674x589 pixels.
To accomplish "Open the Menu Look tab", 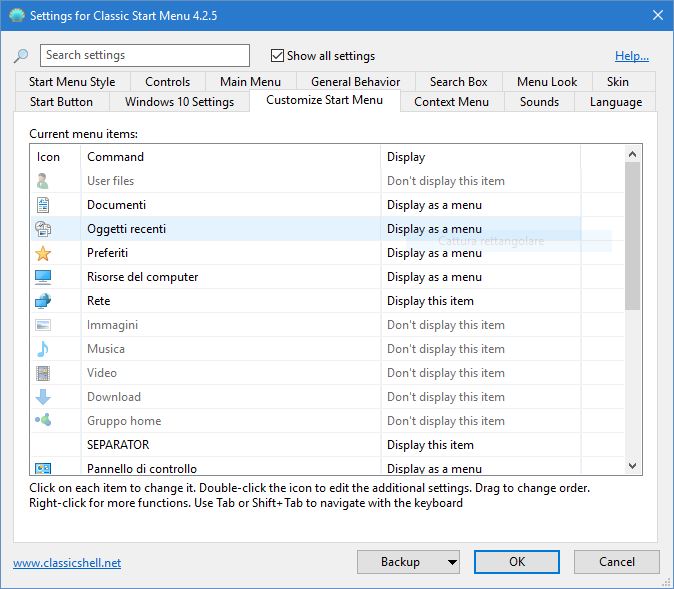I will point(547,82).
